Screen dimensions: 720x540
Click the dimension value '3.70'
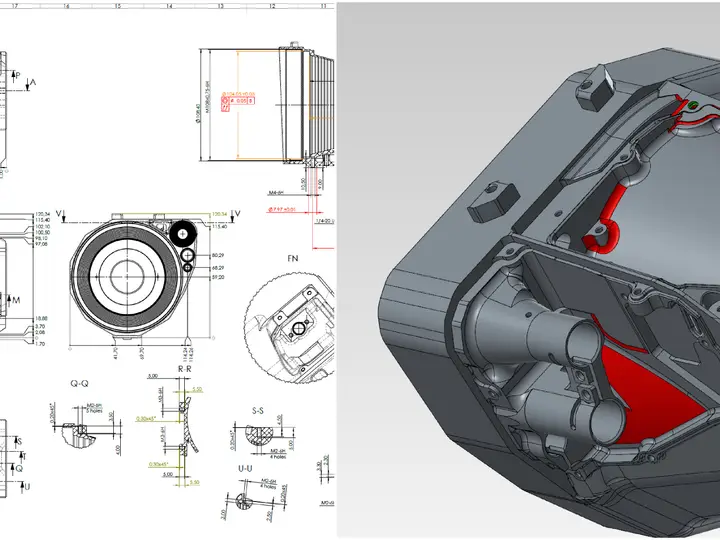40,326
